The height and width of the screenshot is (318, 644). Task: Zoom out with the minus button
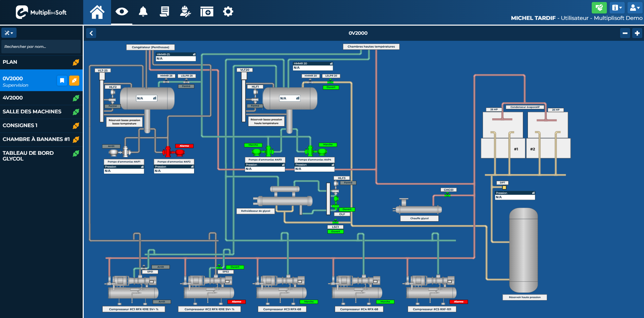click(x=625, y=33)
